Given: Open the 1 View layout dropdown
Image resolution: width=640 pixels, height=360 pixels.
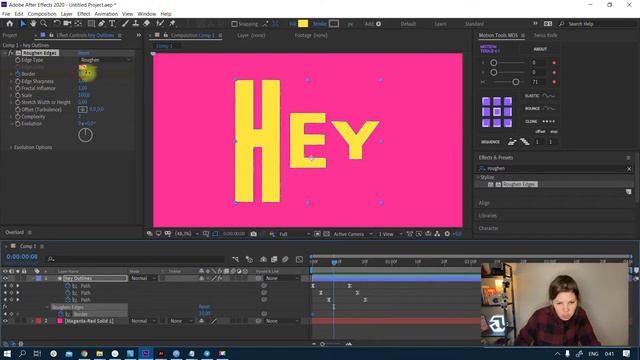Looking at the screenshot, I should tap(390, 234).
